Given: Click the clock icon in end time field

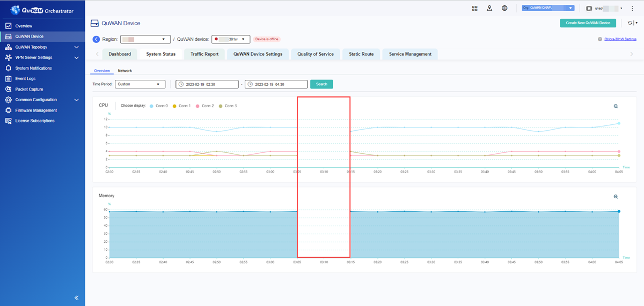Looking at the screenshot, I should 251,84.
